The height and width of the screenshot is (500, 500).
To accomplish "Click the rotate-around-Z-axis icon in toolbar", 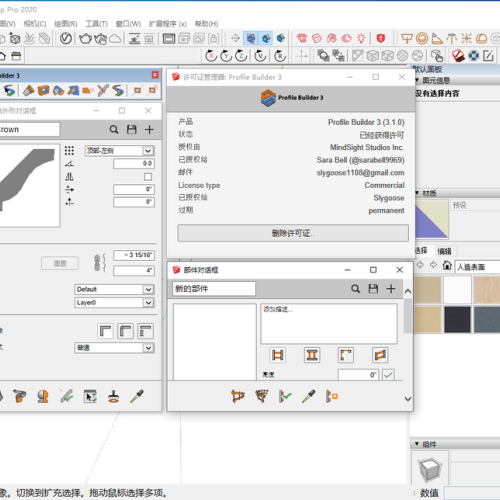I will (x=241, y=56).
